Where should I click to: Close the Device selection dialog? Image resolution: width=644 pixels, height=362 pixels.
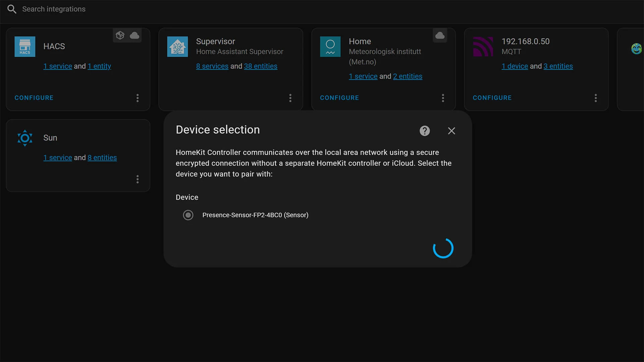[451, 131]
